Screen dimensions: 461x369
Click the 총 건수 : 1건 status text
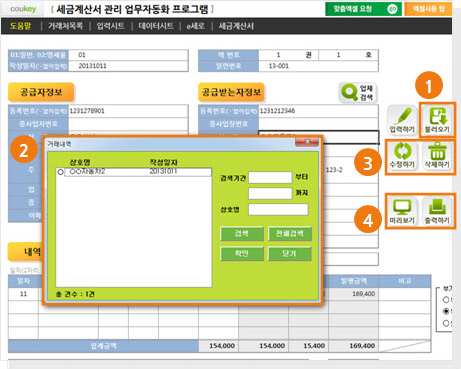(75, 294)
